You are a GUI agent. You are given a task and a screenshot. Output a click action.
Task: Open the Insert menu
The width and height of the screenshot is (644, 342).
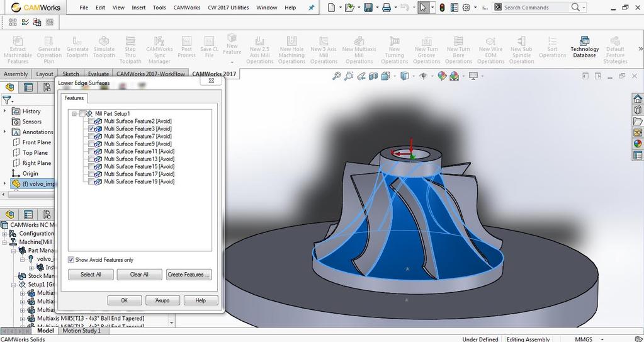pyautogui.click(x=138, y=8)
